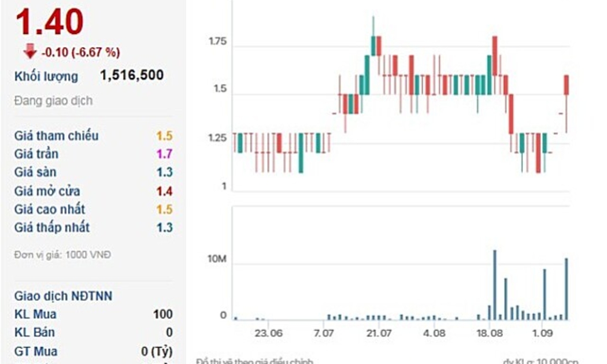Click the large 1.40 current price
Image resolution: width=607 pixels, height=364 pixels.
tap(50, 22)
